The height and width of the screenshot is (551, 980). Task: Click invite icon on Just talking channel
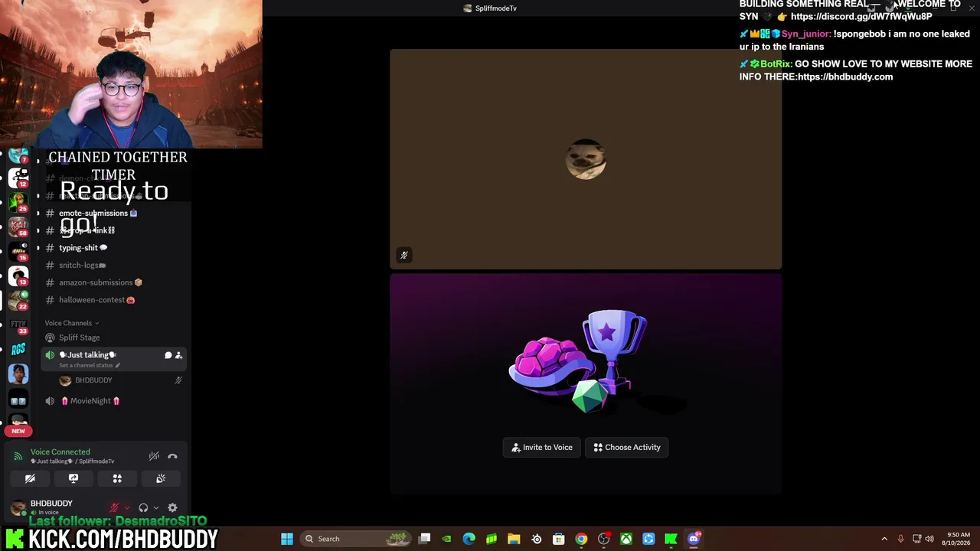178,355
